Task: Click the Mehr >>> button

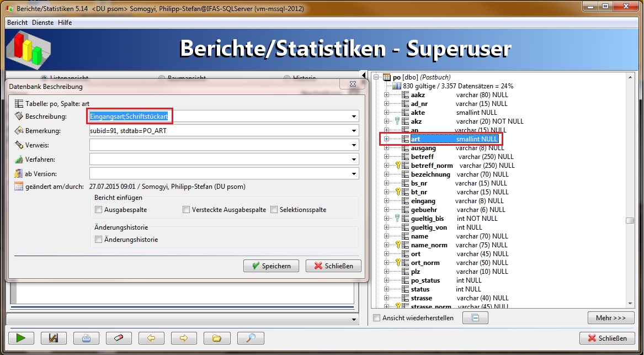Action: pyautogui.click(x=611, y=318)
